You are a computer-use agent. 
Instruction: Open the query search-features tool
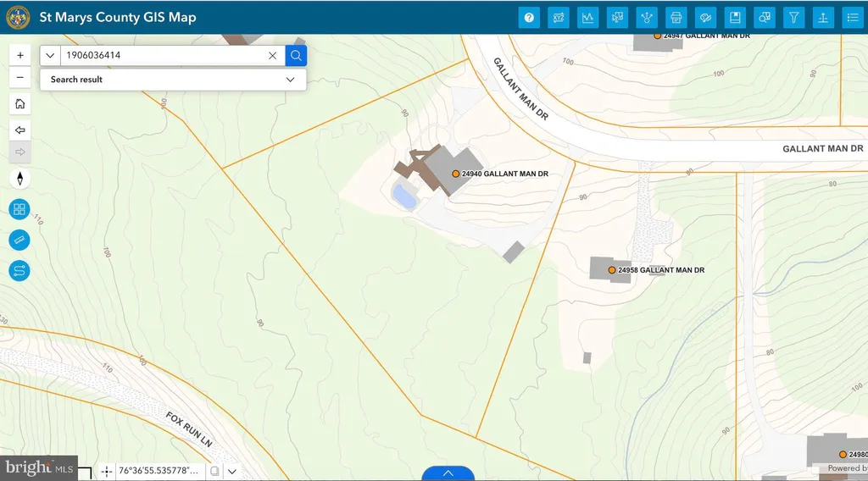tap(765, 18)
